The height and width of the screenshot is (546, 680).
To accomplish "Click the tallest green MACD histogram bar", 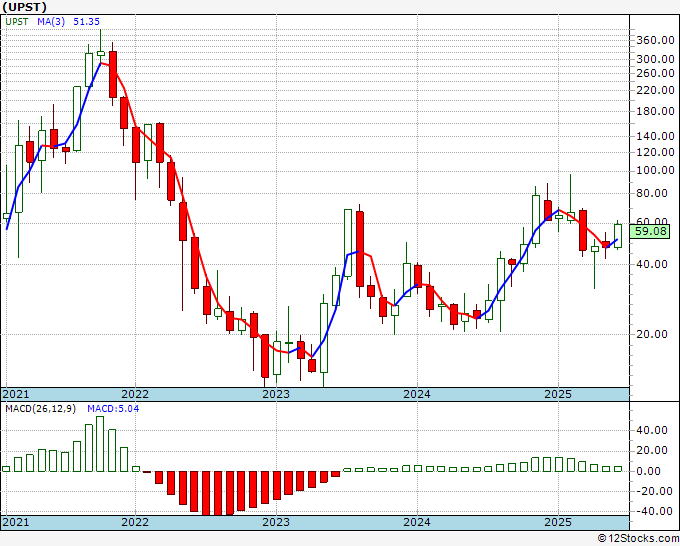I will click(100, 444).
